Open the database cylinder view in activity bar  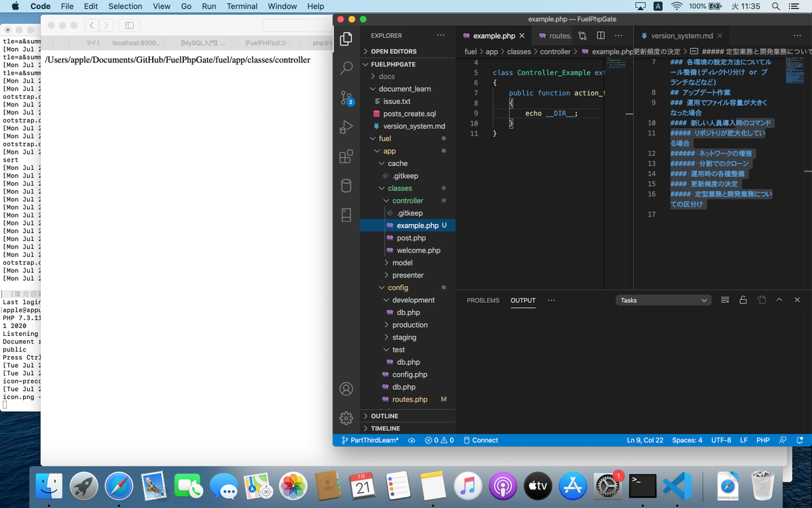pos(346,186)
